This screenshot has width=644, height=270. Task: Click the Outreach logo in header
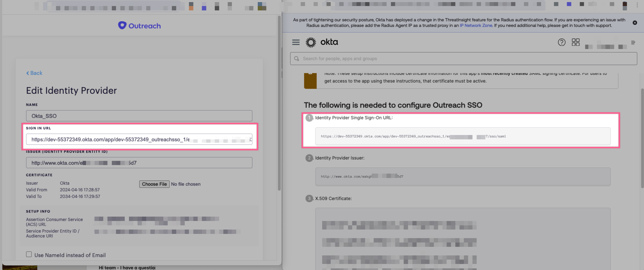click(139, 26)
